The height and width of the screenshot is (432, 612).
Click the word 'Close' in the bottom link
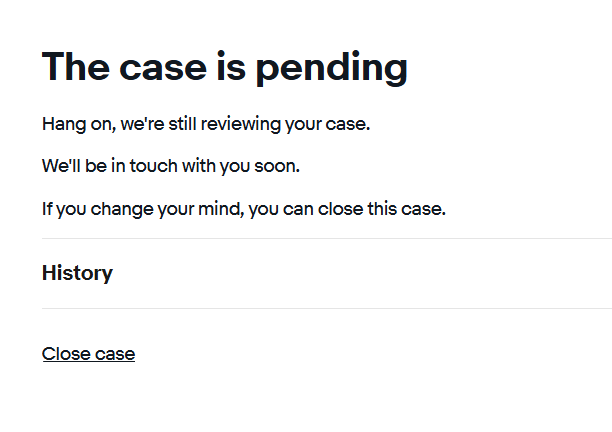point(64,354)
